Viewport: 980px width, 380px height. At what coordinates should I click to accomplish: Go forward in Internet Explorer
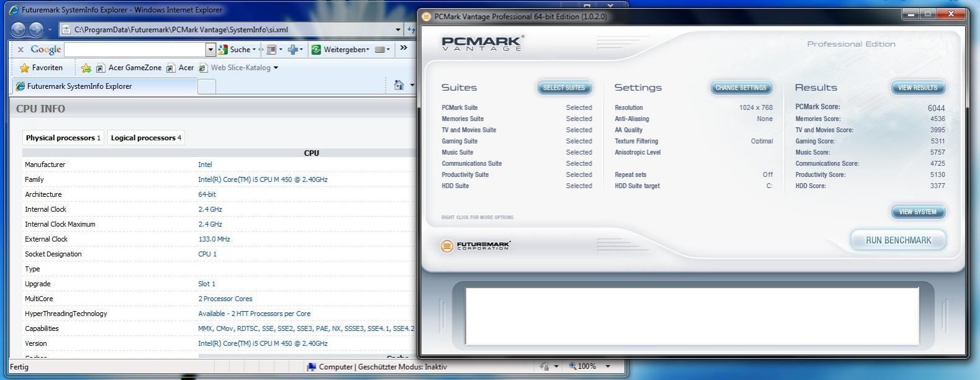coord(37,29)
